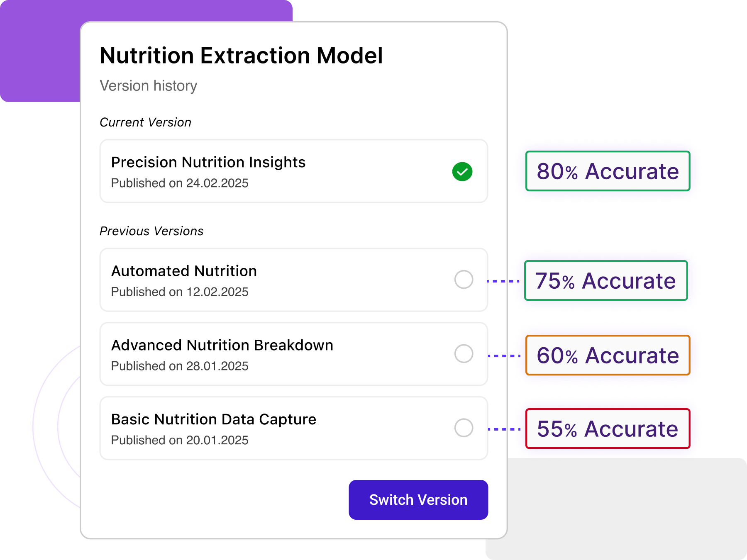Click the Nutrition Extraction Model heading
The width and height of the screenshot is (747, 560).
click(241, 56)
